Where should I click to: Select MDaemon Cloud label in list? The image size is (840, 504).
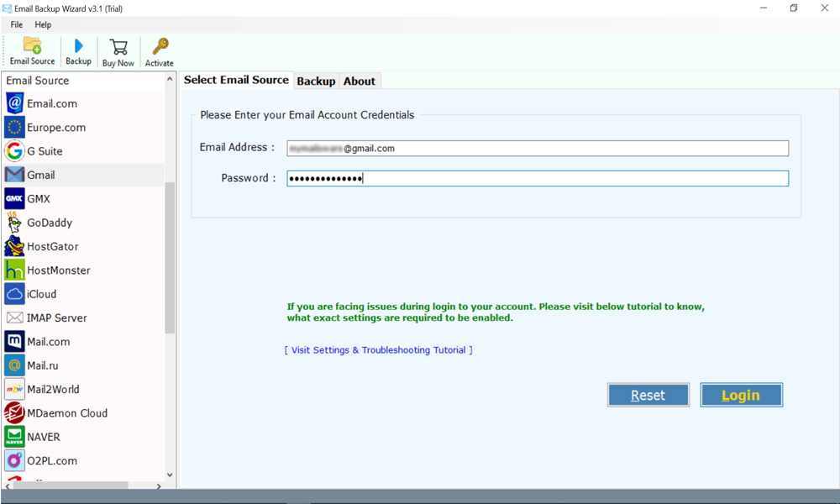coord(67,413)
